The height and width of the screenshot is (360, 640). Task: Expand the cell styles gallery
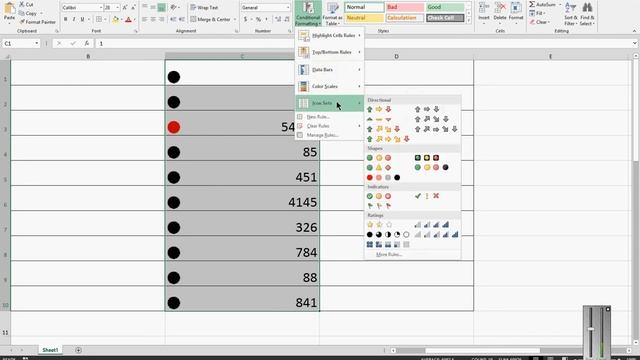pos(469,20)
